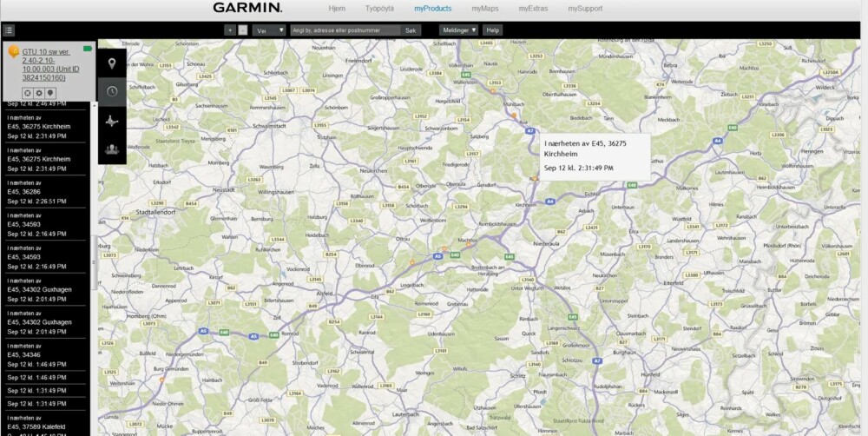Select orange track point beside Kirchheim popup
868x436 pixels.
pyautogui.click(x=534, y=178)
